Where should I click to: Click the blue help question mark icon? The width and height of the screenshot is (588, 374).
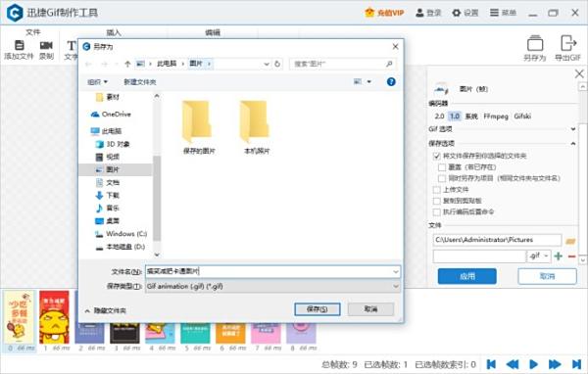point(391,81)
